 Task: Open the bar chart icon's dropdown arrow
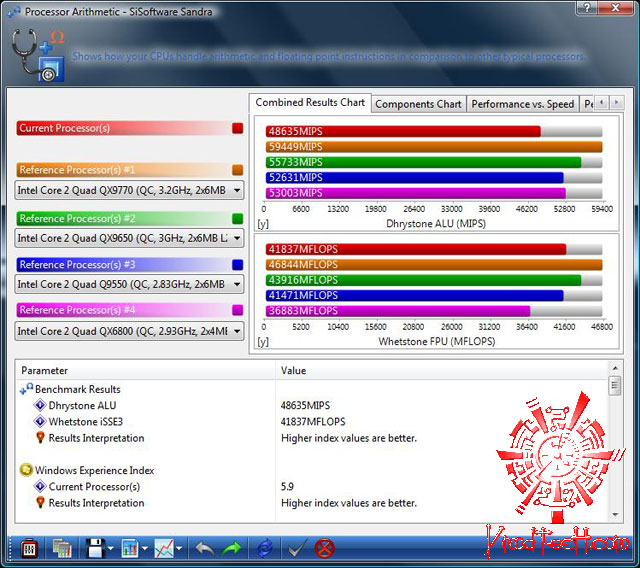[x=145, y=549]
